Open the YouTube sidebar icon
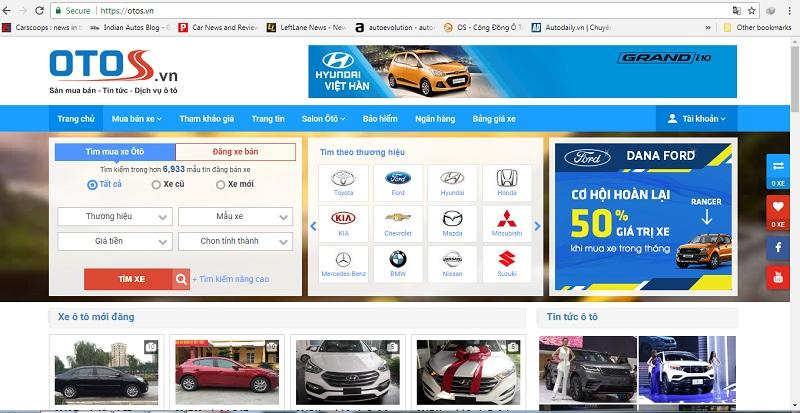 coord(777,274)
